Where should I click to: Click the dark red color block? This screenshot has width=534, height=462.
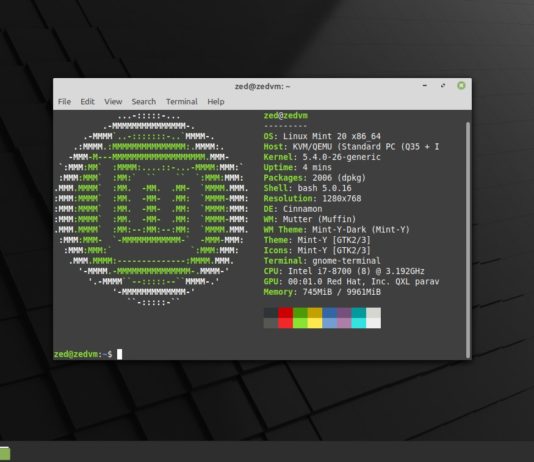click(285, 313)
